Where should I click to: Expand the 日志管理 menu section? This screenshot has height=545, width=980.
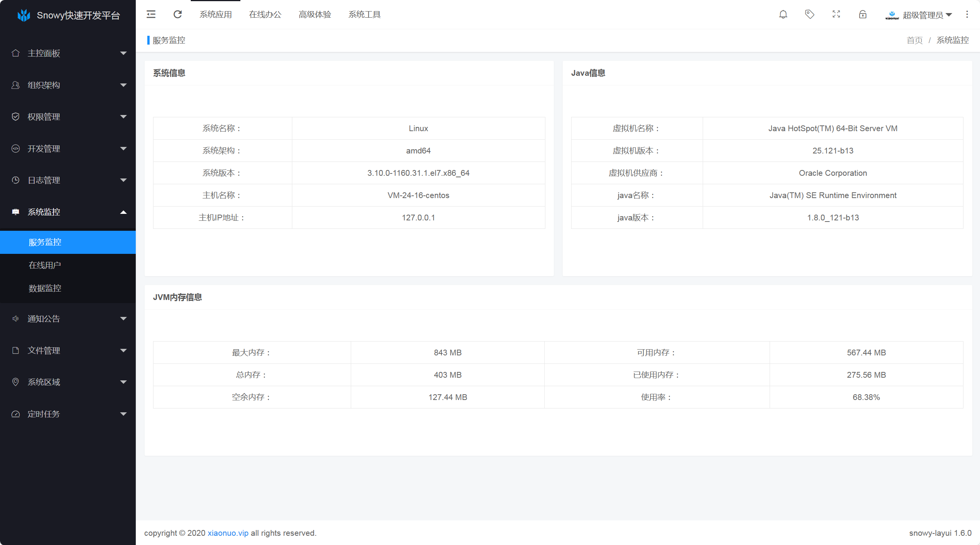pyautogui.click(x=68, y=180)
